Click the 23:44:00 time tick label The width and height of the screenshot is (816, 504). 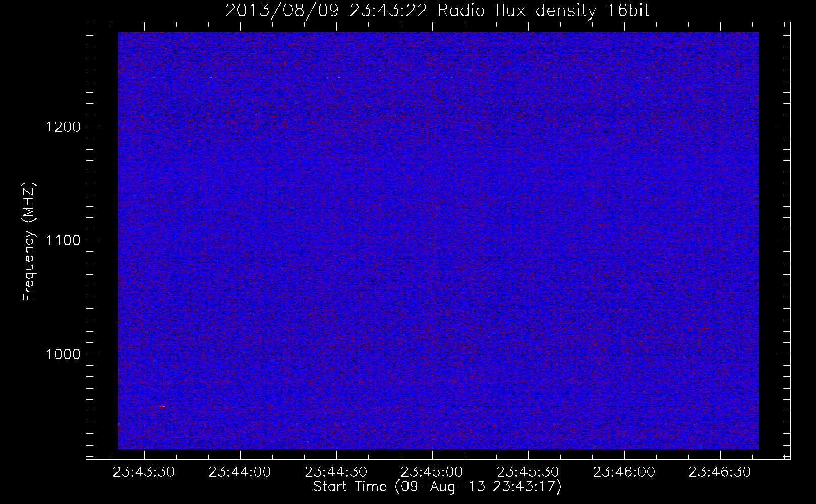[x=240, y=472]
